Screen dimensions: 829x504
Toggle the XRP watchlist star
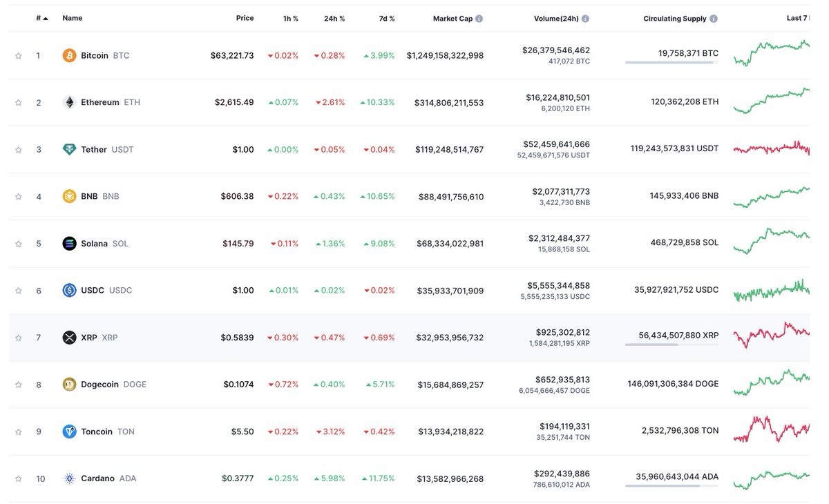click(x=19, y=338)
